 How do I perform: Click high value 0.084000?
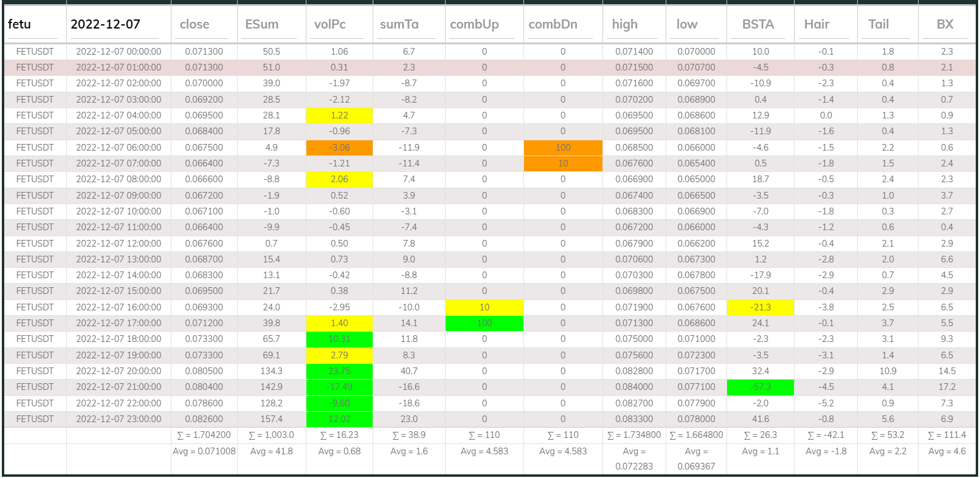pyautogui.click(x=634, y=387)
